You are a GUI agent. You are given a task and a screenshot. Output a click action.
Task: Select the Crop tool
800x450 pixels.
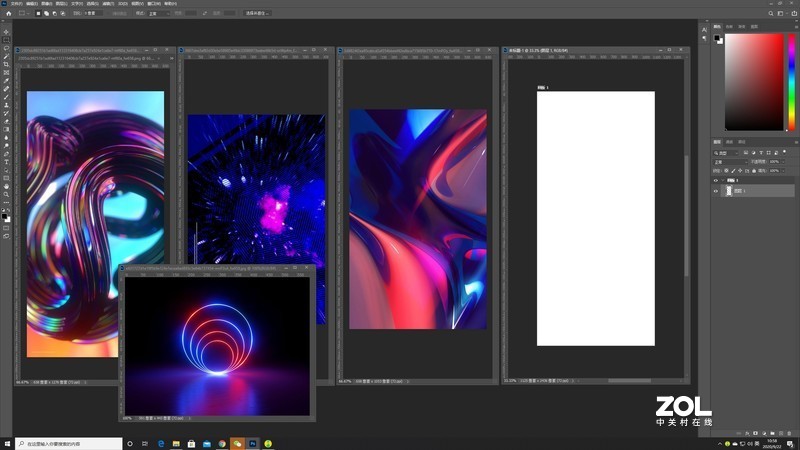click(6, 64)
